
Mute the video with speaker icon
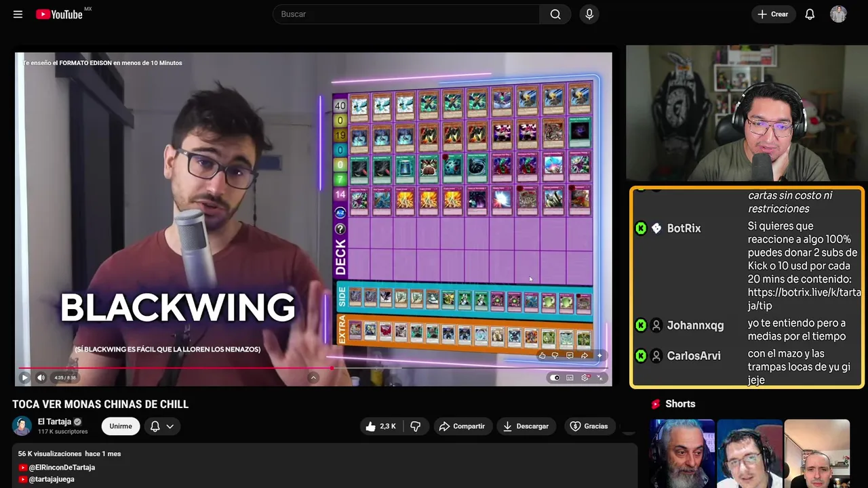tap(41, 378)
